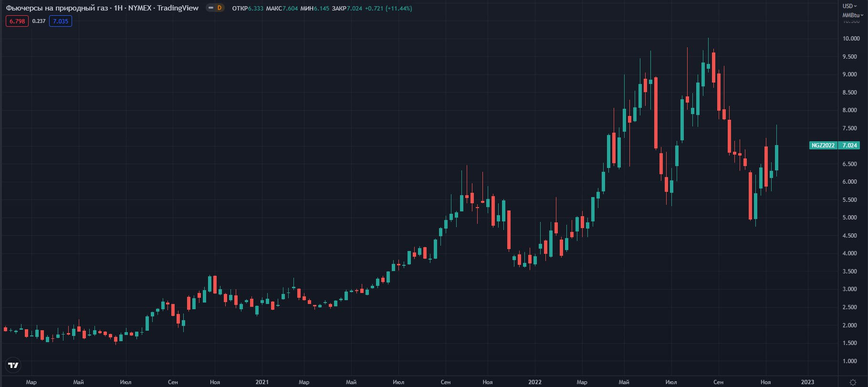
Task: Click the 9.500 price scale label
Action: pos(850,57)
